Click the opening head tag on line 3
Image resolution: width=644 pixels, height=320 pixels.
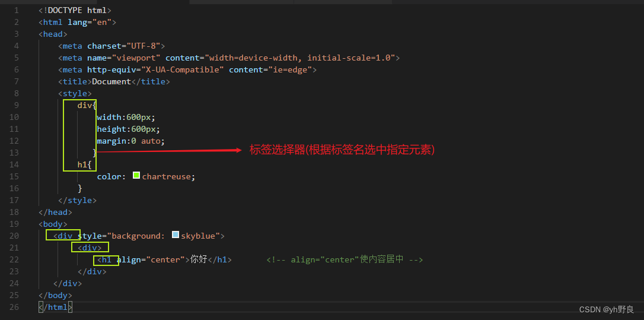[x=53, y=34]
